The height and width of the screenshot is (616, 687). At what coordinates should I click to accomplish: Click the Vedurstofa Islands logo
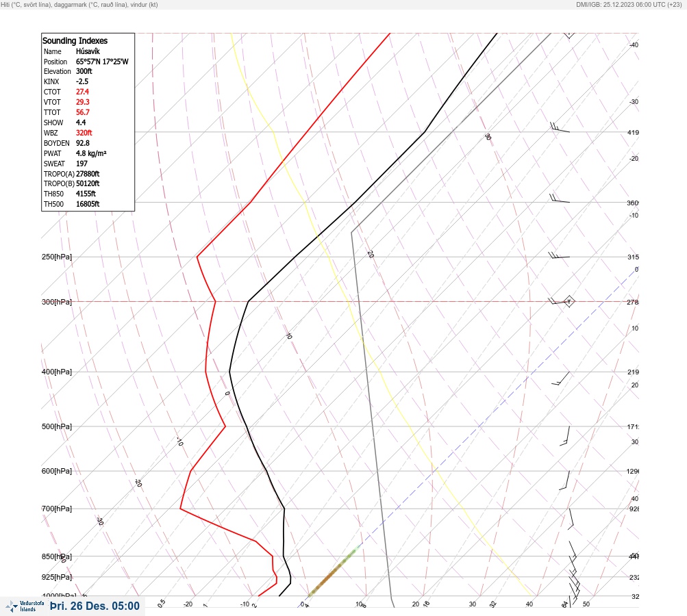[25, 606]
